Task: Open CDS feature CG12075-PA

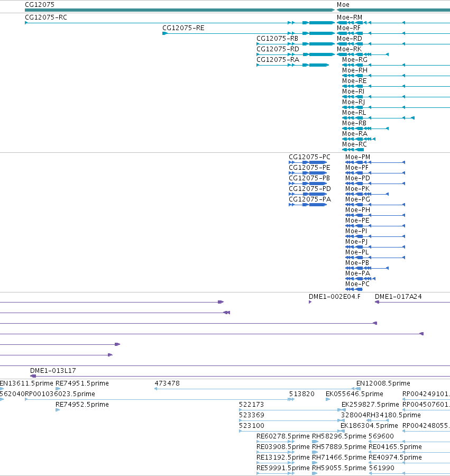Action: pyautogui.click(x=309, y=200)
